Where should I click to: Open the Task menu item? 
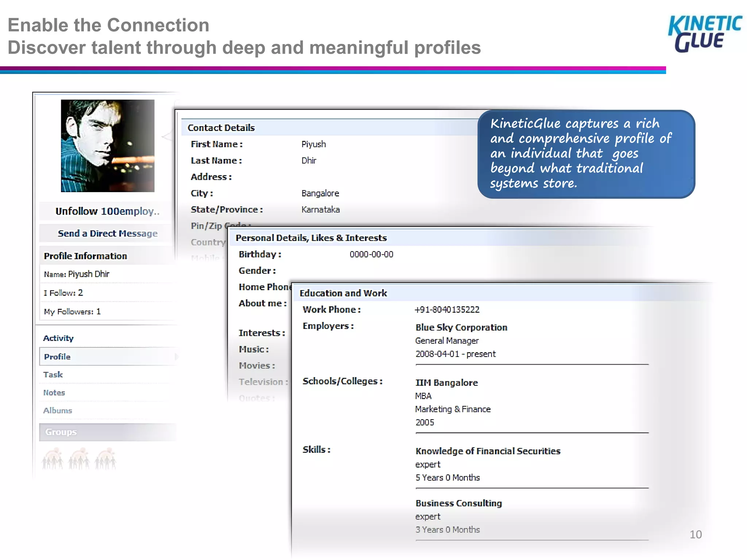(x=53, y=374)
